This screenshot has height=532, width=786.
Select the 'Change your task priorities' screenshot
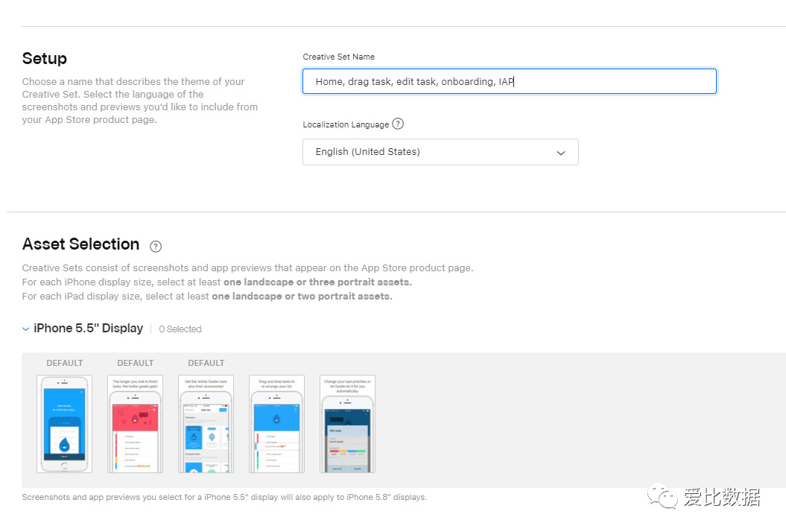tap(347, 423)
